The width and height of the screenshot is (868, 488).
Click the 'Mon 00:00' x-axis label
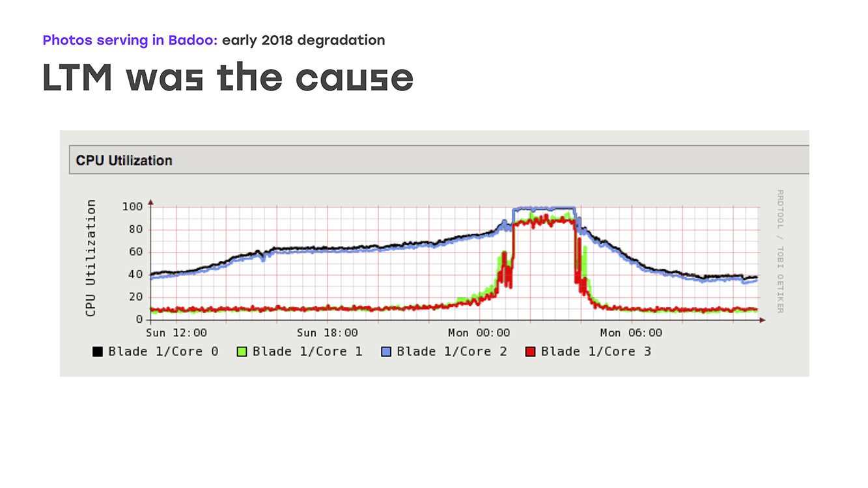click(479, 332)
